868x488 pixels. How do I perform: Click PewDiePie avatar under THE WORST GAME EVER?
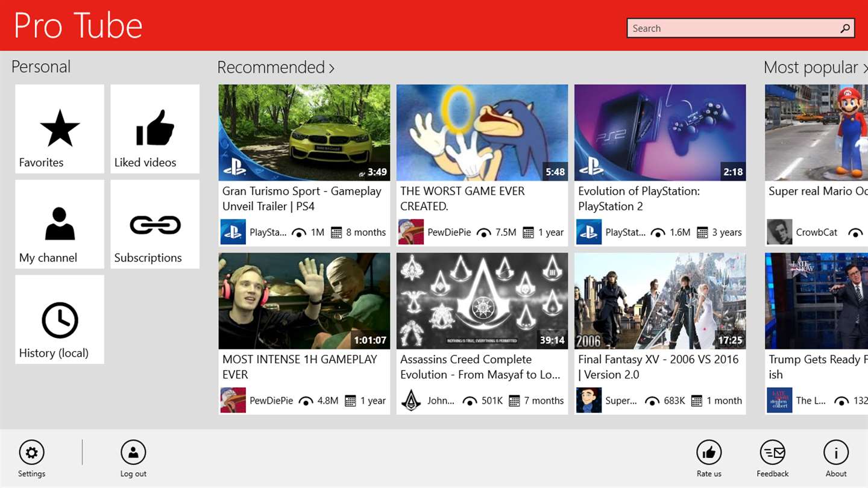(x=410, y=232)
